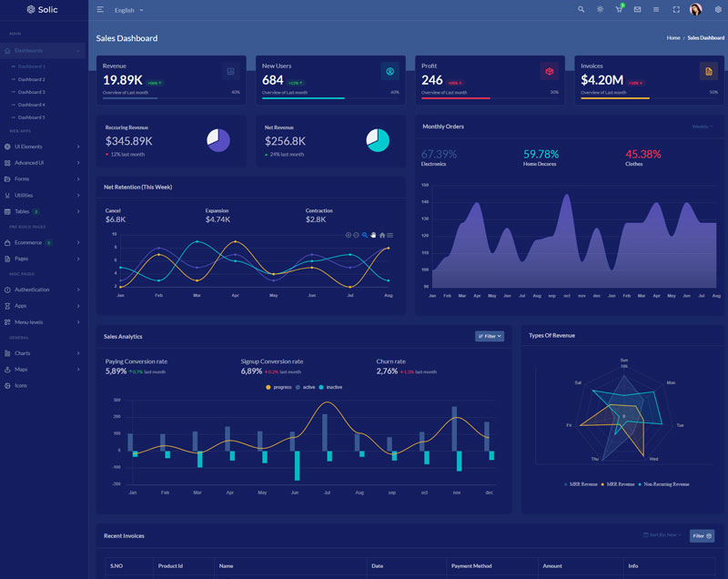The height and width of the screenshot is (579, 728).
Task: Toggle sidebar with hamburger icon
Action: pyautogui.click(x=100, y=9)
